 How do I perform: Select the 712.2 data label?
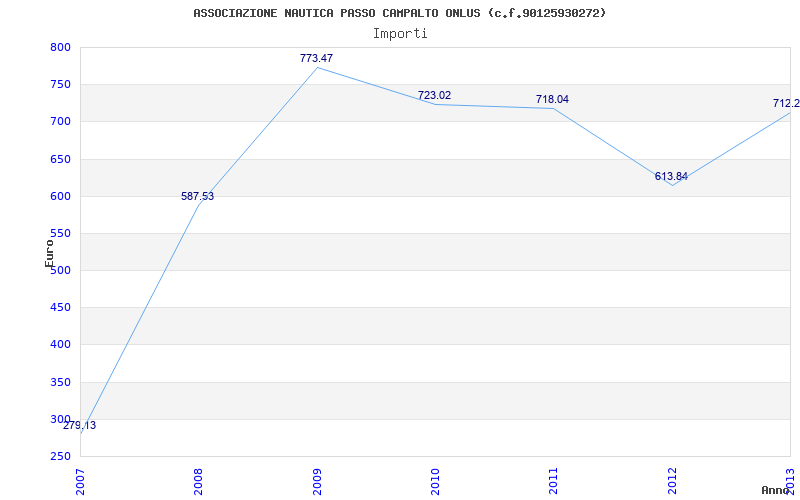[x=786, y=104]
